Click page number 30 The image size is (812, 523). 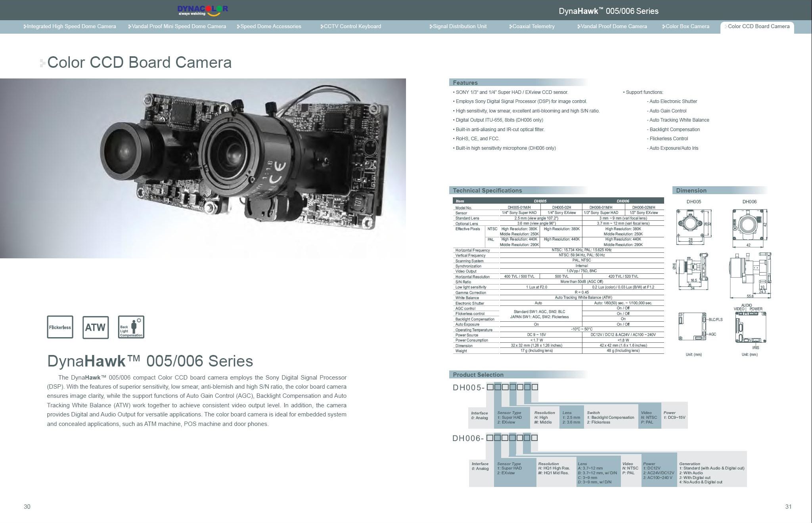point(27,507)
